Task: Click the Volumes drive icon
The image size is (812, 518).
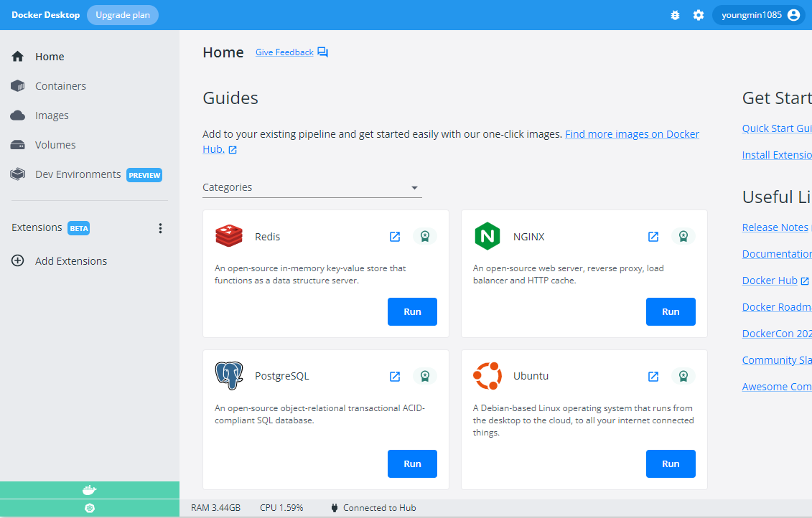Action: pos(18,145)
